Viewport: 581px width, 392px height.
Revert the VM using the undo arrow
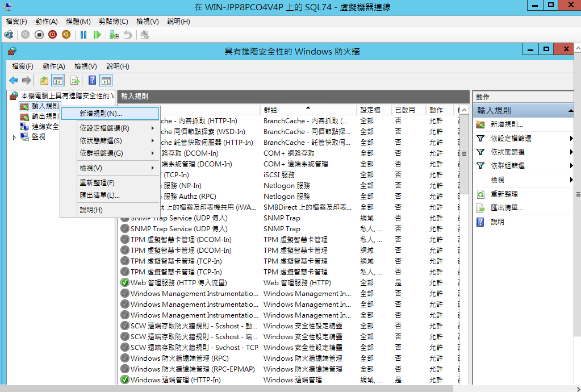click(x=127, y=35)
